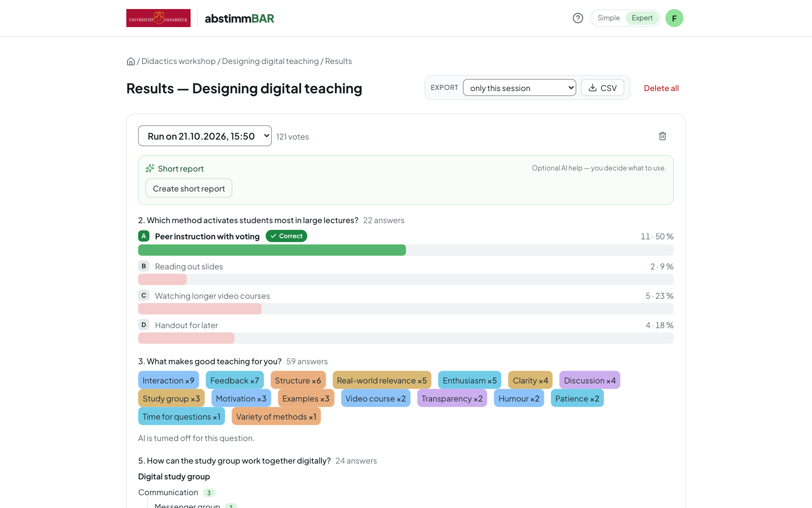
Task: Click the Real-world relevance ×5 tag
Action: click(382, 380)
